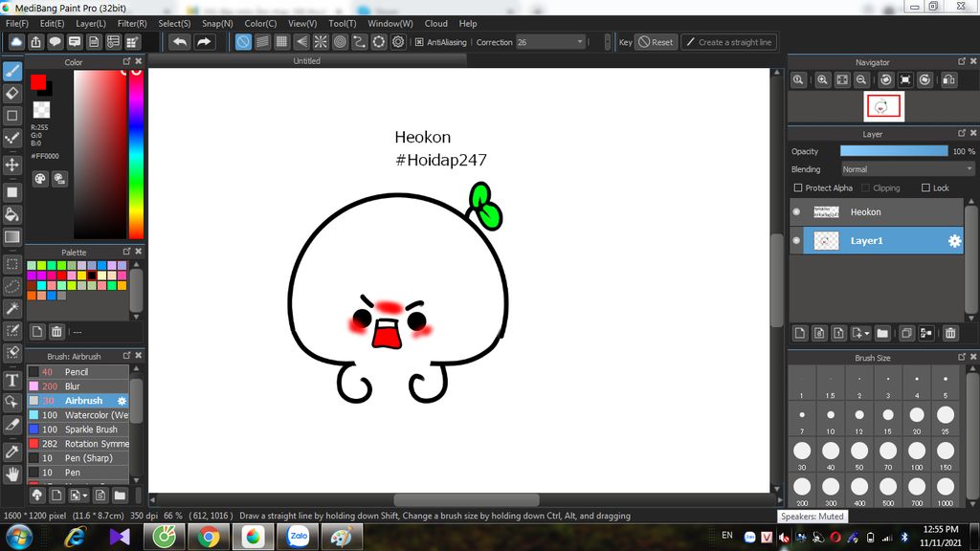Expand add-brush dropdown arrow in Brush panel
This screenshot has width=980, height=551.
(x=85, y=496)
